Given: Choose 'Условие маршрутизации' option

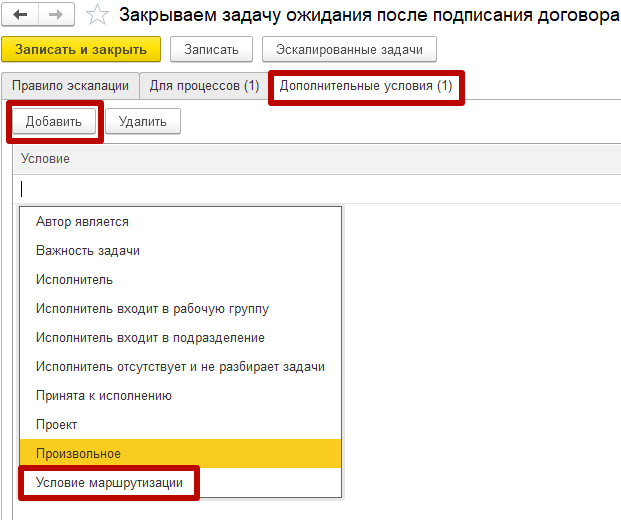Looking at the screenshot, I should tap(181, 482).
